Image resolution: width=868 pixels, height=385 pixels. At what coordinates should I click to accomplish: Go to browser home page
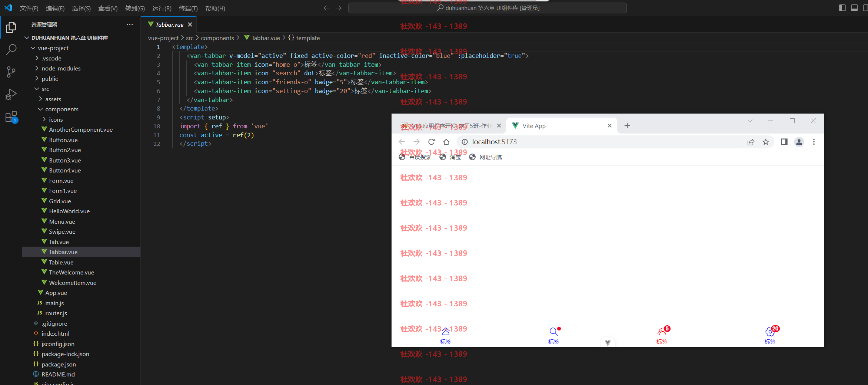click(x=446, y=142)
